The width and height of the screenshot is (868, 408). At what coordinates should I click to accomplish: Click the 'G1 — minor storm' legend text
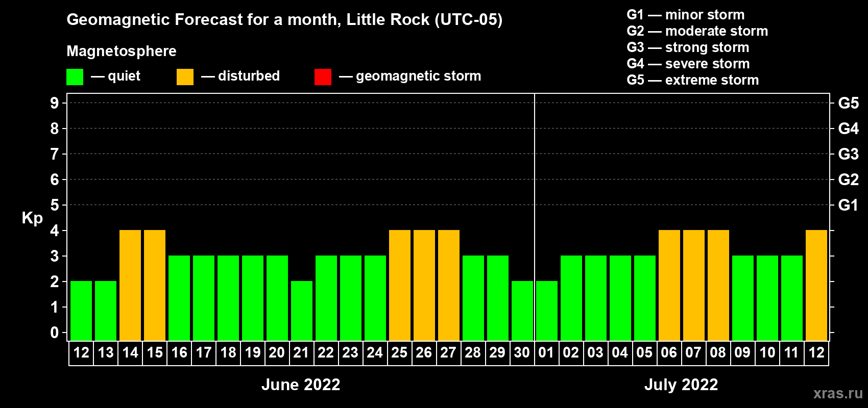[x=686, y=15]
